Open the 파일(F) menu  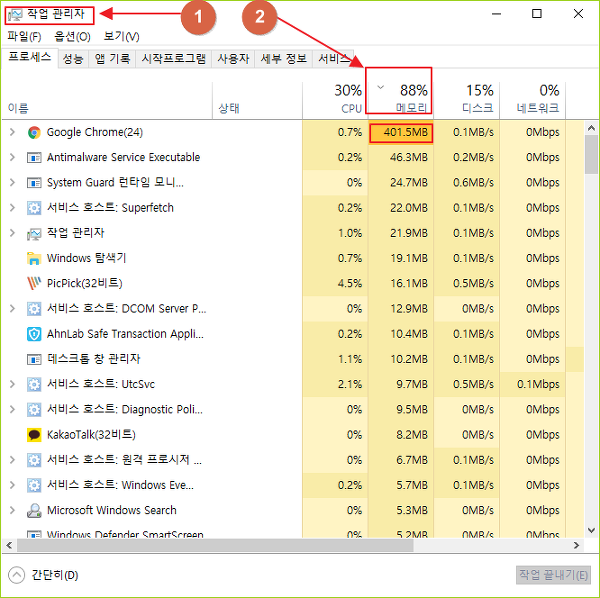point(24,36)
